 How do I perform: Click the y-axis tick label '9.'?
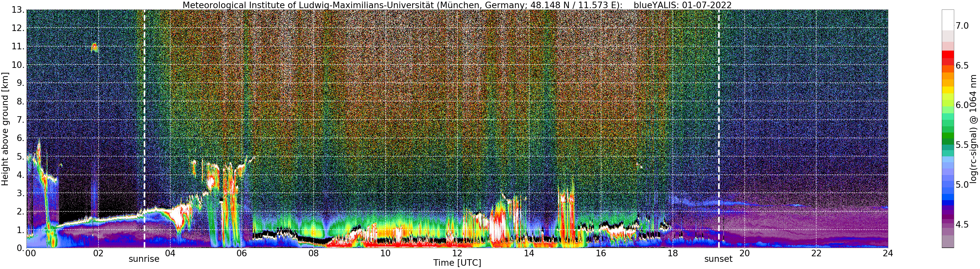pos(20,83)
